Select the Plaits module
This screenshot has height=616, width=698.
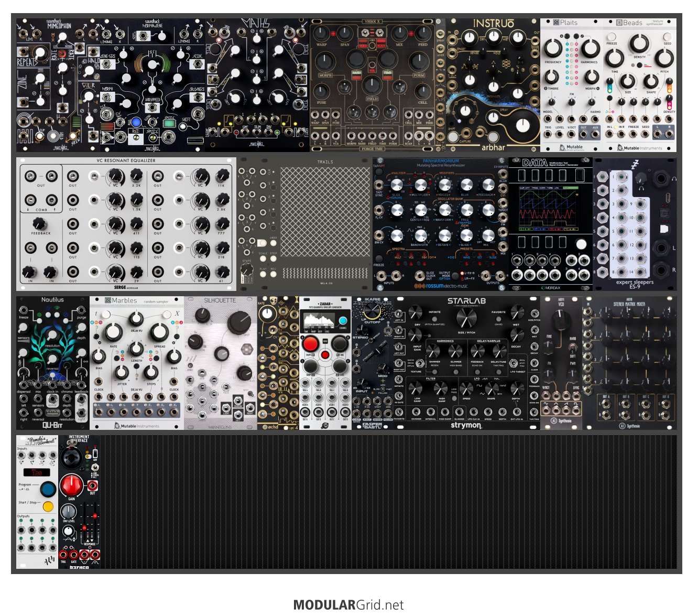coord(572,85)
